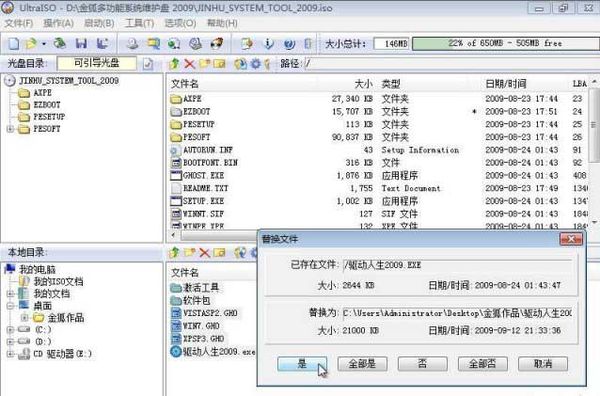Expand the C: drive tree node
The height and width of the screenshot is (396, 600).
(11, 329)
